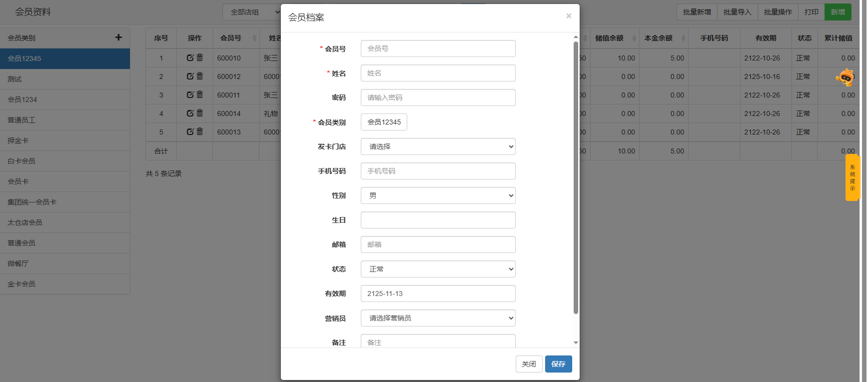This screenshot has height=382, width=868.
Task: Click the delete trash icon for member 600012
Action: click(200, 76)
